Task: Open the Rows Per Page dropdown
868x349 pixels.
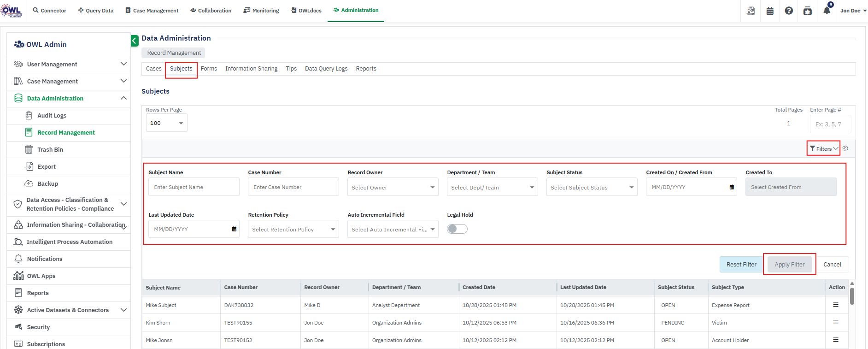Action: 166,123
